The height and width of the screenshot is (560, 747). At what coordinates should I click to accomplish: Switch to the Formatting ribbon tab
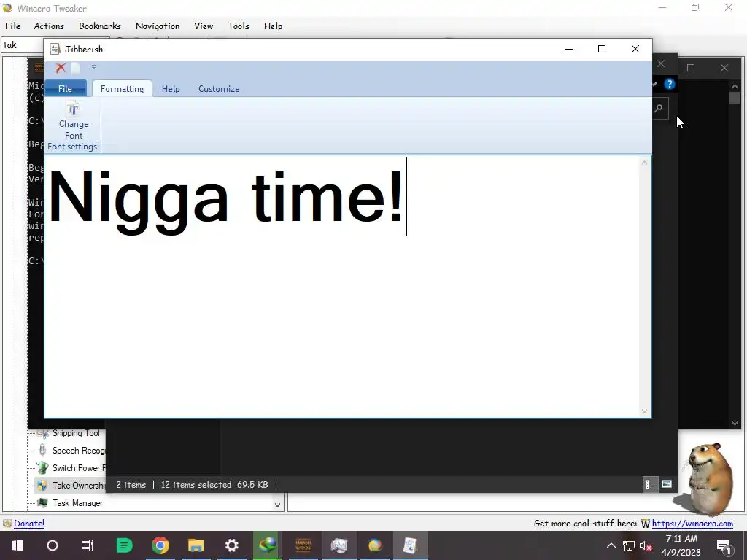coord(122,88)
